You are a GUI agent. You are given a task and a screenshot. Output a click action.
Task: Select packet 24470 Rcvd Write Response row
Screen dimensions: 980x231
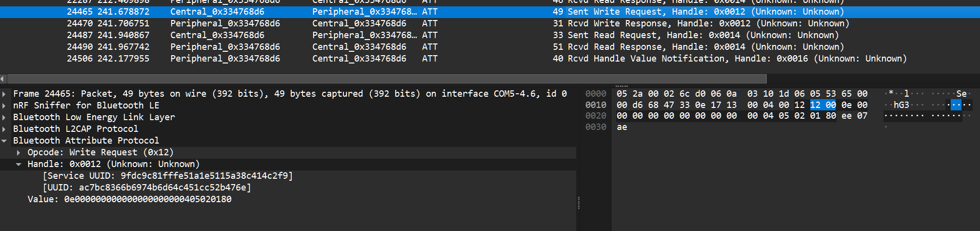(490, 23)
